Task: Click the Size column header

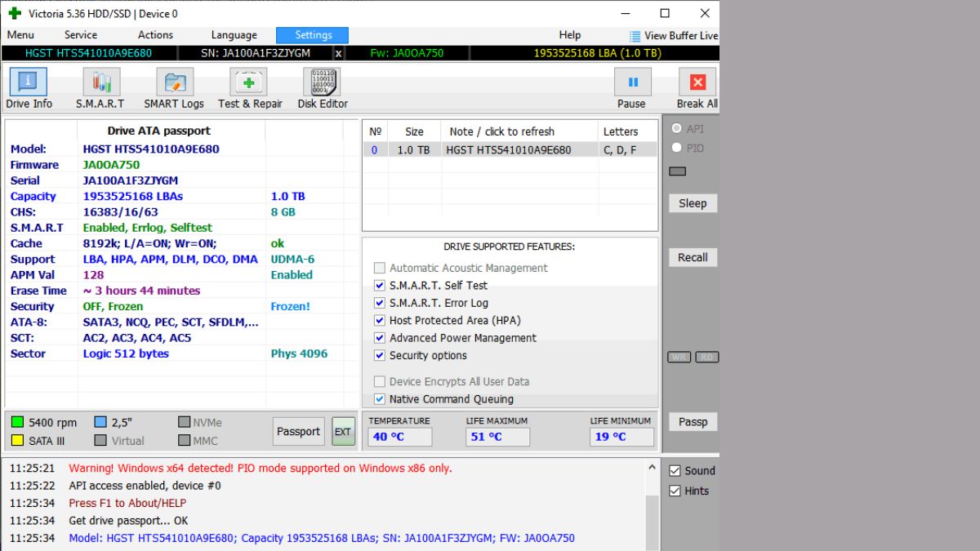Action: pyautogui.click(x=414, y=131)
